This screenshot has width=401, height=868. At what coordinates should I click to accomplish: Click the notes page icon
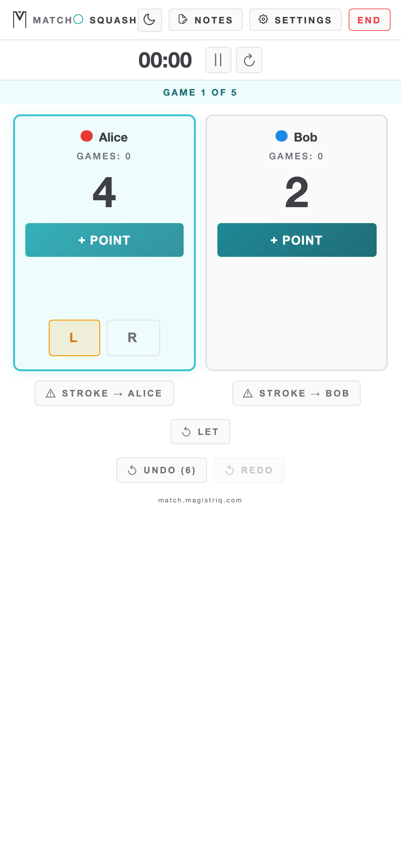(x=182, y=20)
